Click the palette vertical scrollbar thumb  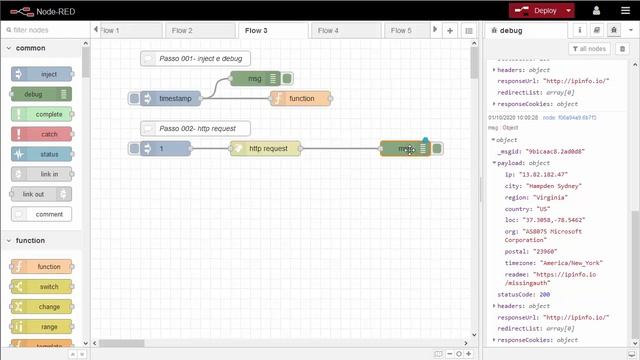coord(85,61)
